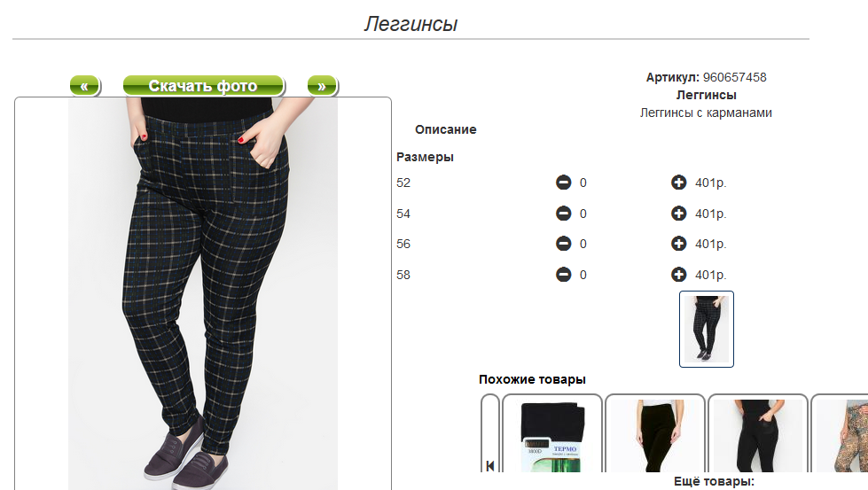The height and width of the screenshot is (490, 868).
Task: Open the leopard print leggings product
Action: [840, 433]
